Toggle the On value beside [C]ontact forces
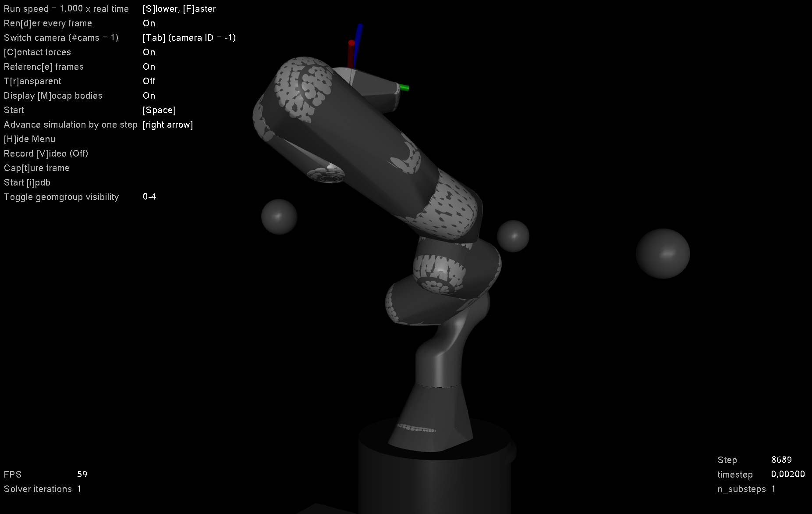 coord(149,52)
